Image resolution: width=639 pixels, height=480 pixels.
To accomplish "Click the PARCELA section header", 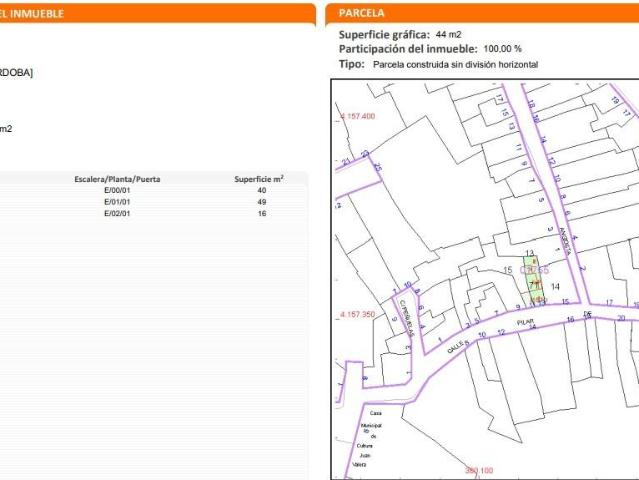I will pyautogui.click(x=361, y=13).
